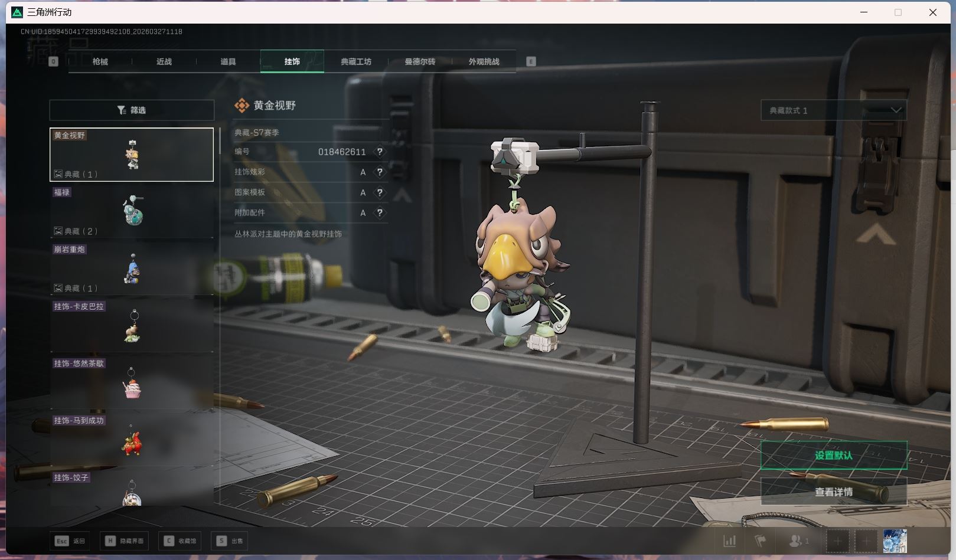Open the squad members icon
Screen dimensions: 956x560
click(x=798, y=541)
